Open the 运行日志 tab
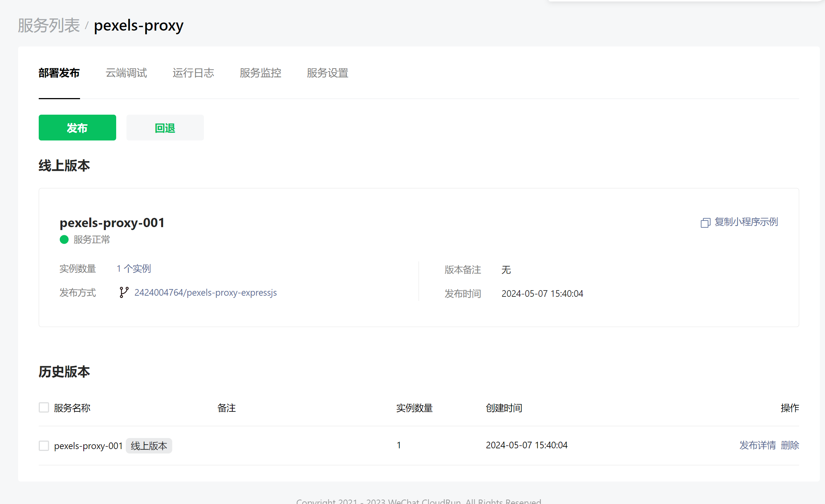 tap(193, 73)
